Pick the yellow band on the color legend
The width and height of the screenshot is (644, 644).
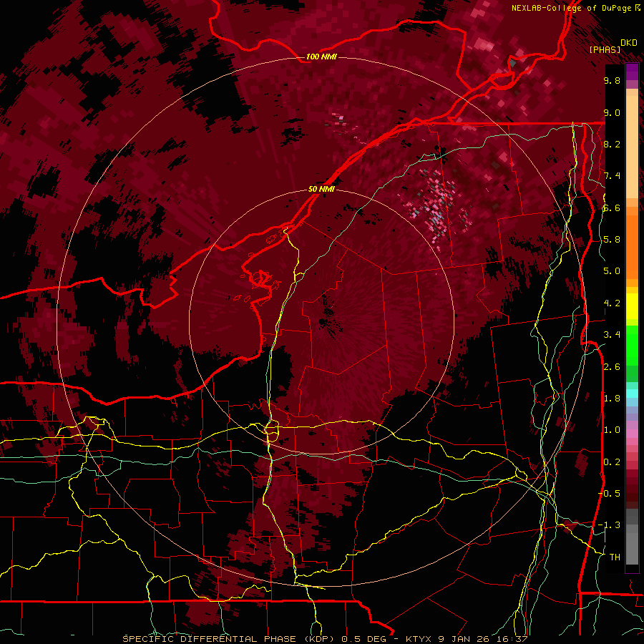pos(632,306)
